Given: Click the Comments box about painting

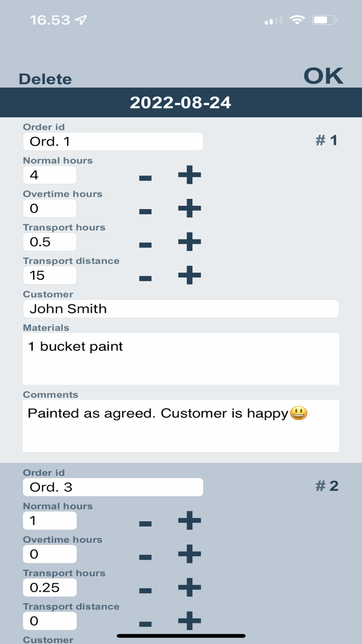Looking at the screenshot, I should click(x=180, y=425).
